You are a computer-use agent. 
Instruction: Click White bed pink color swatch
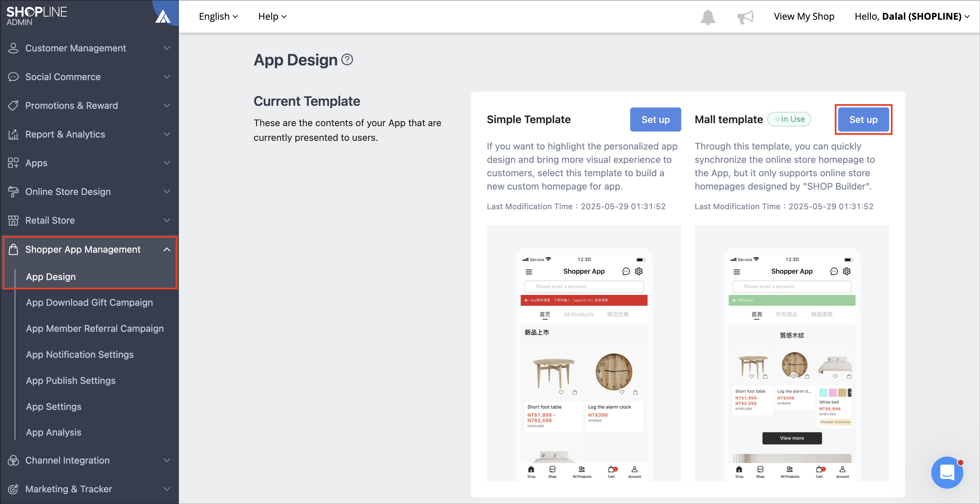pyautogui.click(x=833, y=393)
